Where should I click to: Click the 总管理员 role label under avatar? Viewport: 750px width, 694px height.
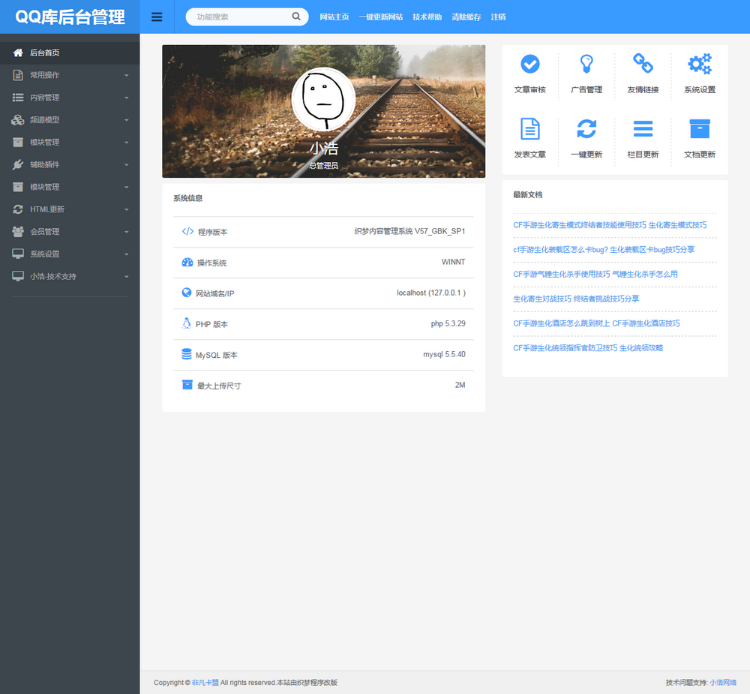tap(323, 165)
